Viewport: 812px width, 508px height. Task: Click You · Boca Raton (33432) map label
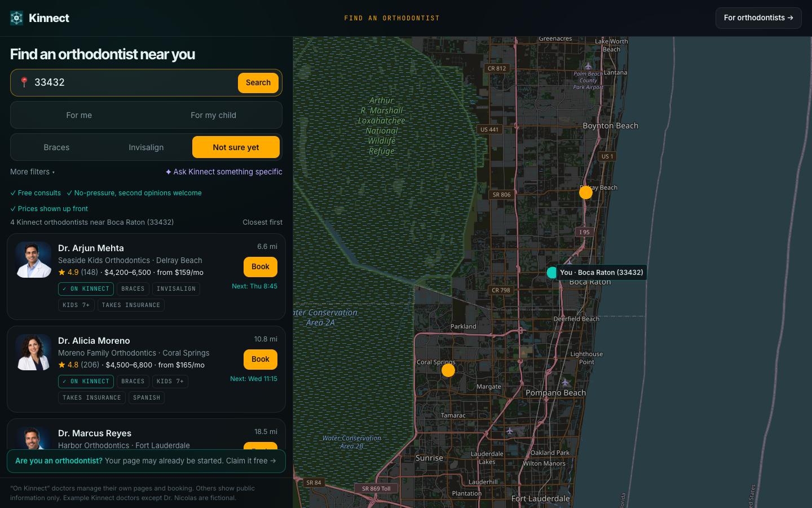601,273
